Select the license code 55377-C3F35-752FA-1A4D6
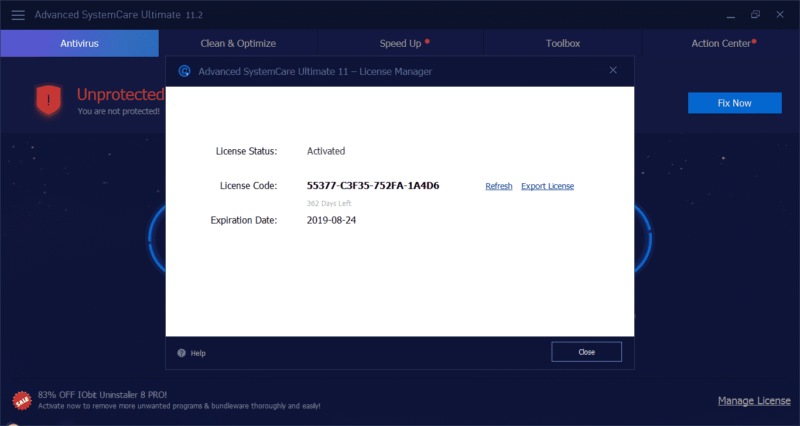The image size is (800, 426). [x=373, y=186]
